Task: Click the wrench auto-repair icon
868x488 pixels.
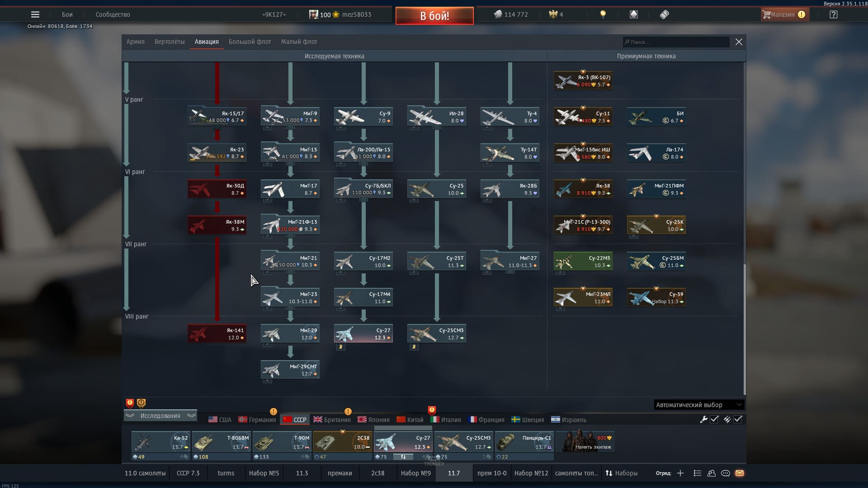Action: point(703,419)
